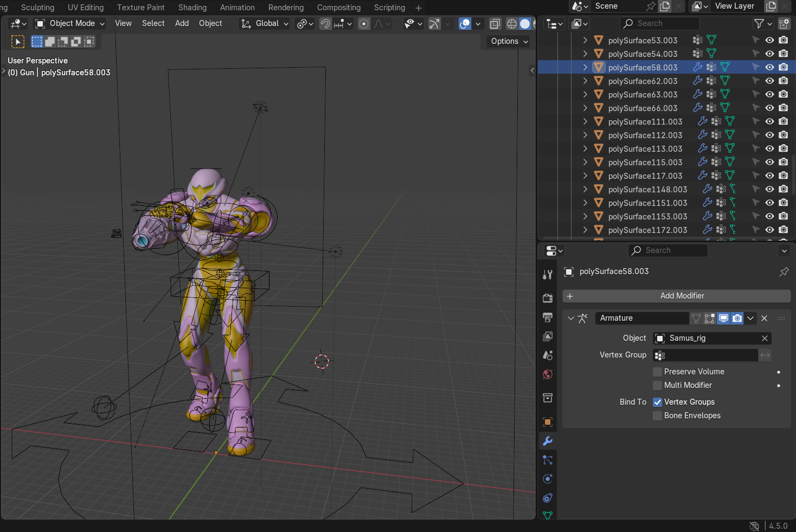This screenshot has width=796, height=532.
Task: Click the pin icon beside polySurface58.003
Action: click(784, 271)
